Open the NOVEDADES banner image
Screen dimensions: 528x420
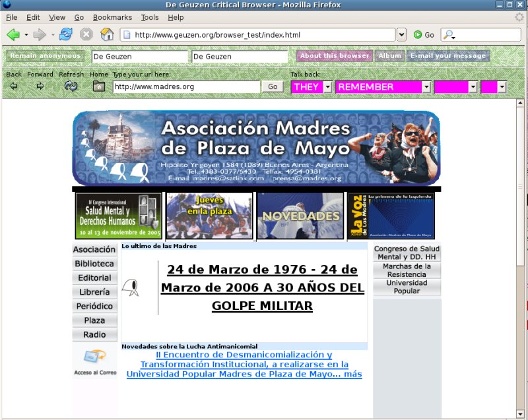point(300,216)
